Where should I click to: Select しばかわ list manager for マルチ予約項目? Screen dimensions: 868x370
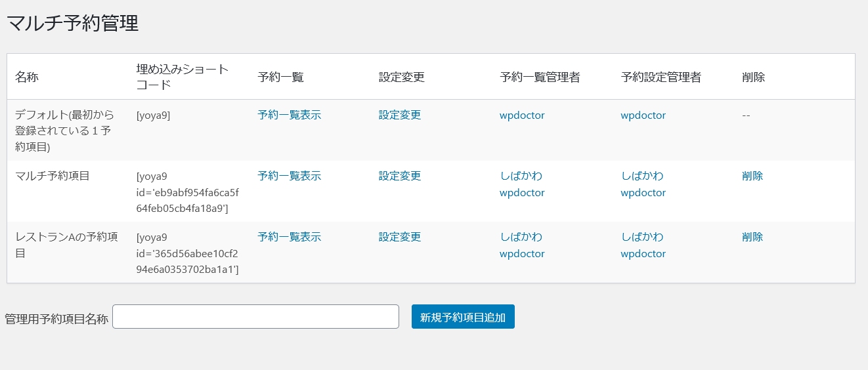tap(521, 176)
